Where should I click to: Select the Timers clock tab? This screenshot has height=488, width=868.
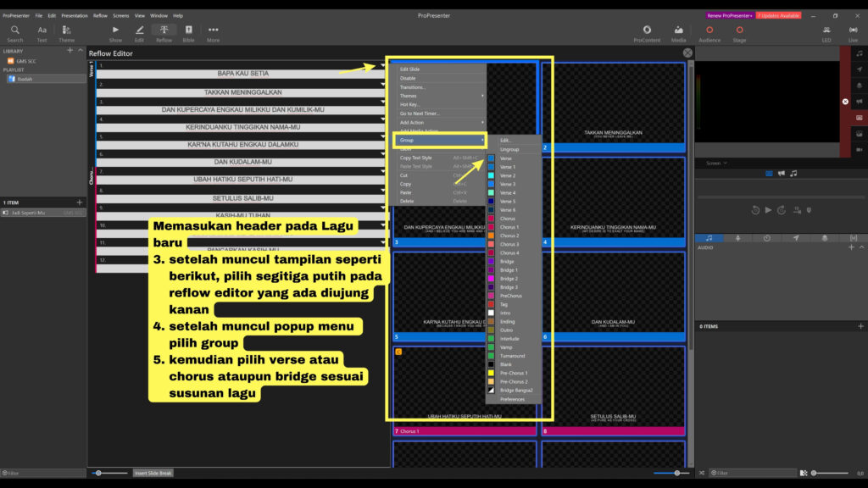click(766, 238)
